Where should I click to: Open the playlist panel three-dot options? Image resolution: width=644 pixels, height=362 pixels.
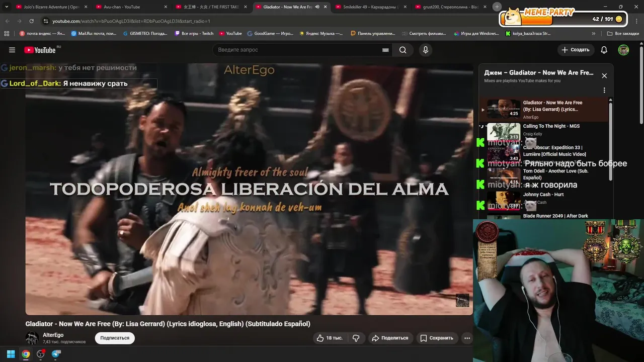pos(604,90)
